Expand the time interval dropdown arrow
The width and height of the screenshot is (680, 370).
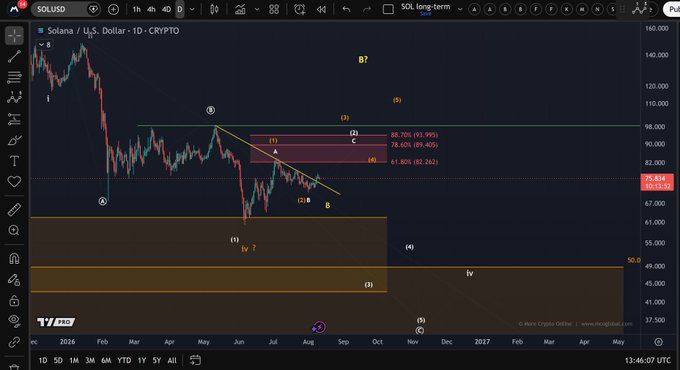click(x=192, y=9)
